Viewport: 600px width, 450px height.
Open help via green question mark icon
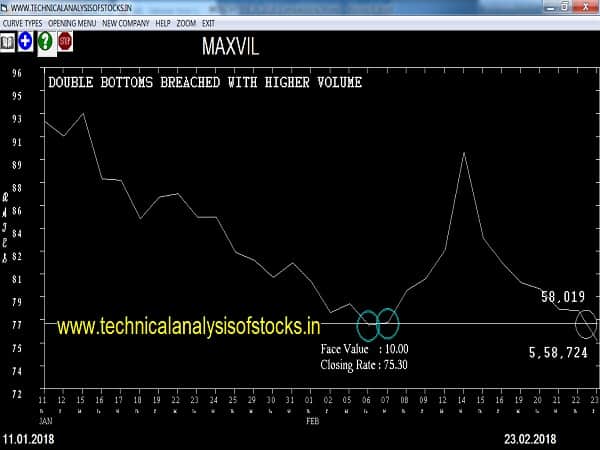[45, 42]
